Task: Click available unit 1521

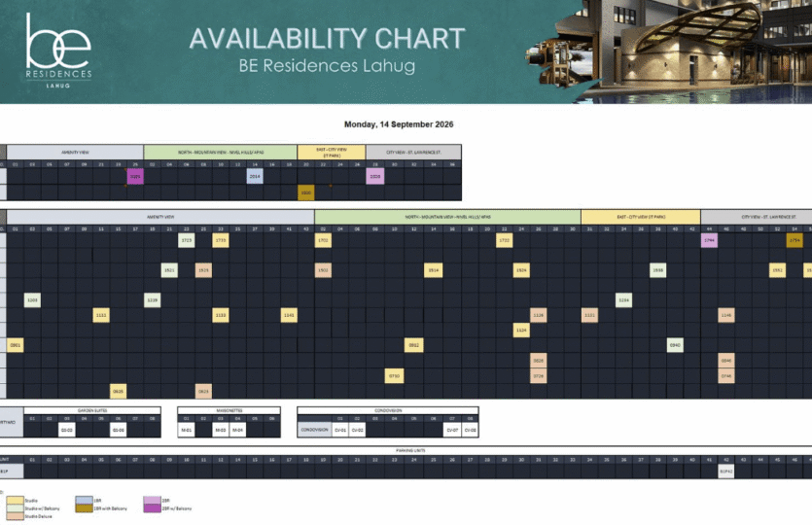Action: 169,270
